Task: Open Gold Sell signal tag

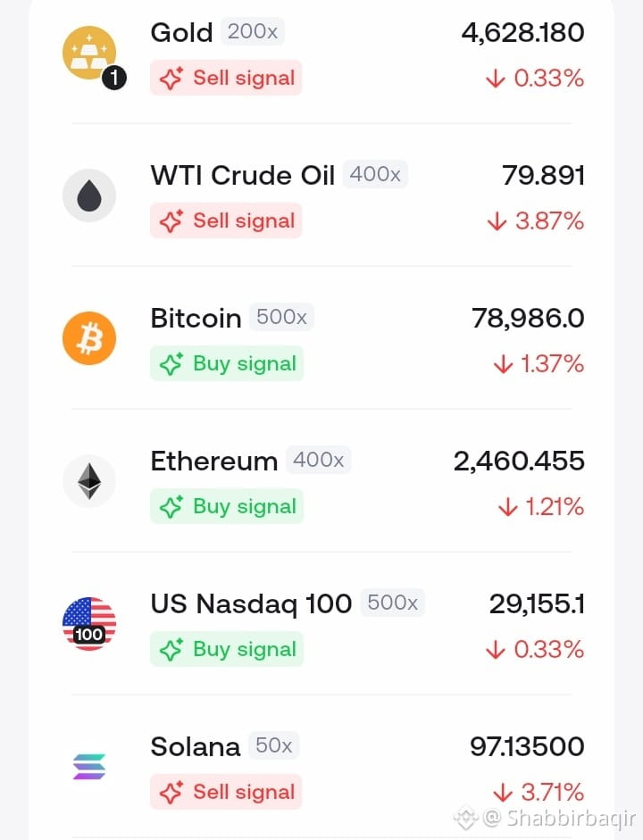Action: (226, 78)
